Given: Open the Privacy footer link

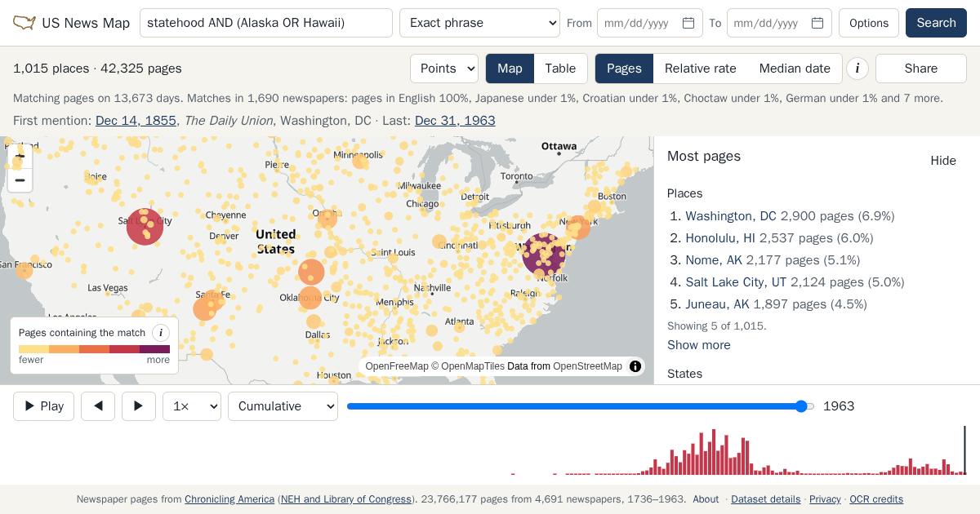Looking at the screenshot, I should 825,499.
